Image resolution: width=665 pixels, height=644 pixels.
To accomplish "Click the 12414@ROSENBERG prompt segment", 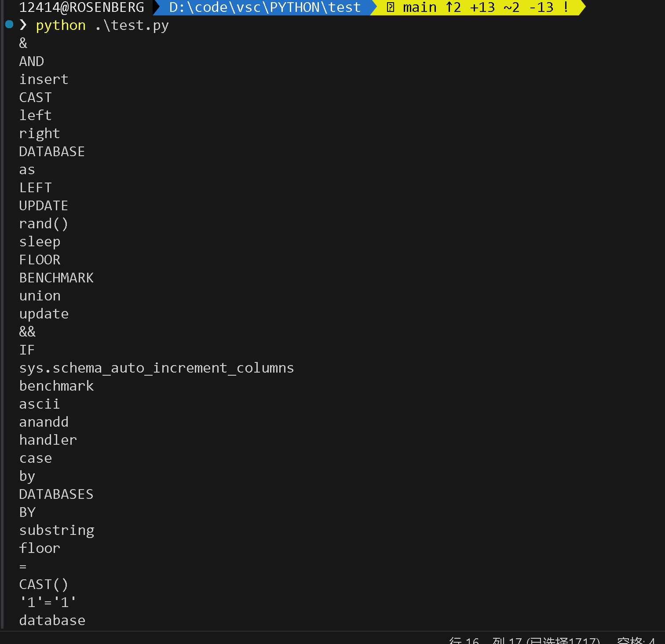I will (x=82, y=7).
